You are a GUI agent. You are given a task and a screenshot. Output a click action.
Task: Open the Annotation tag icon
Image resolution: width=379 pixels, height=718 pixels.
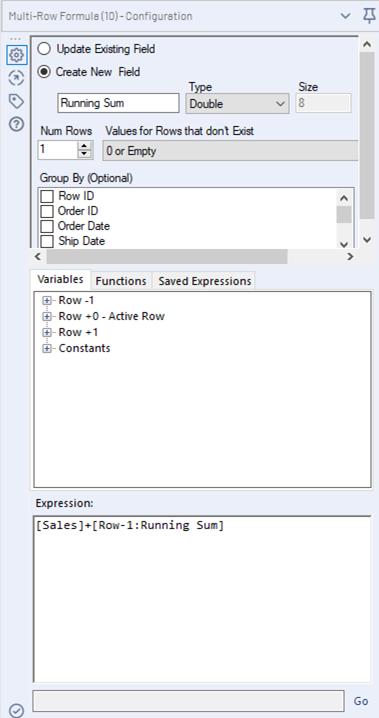point(16,101)
